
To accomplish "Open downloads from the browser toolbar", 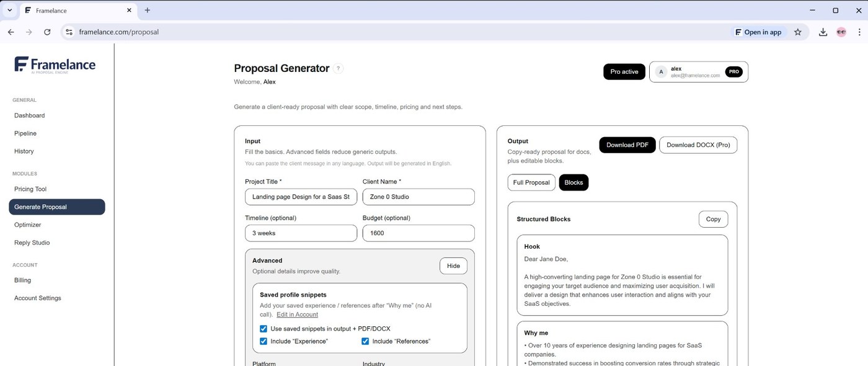I will click(x=823, y=32).
